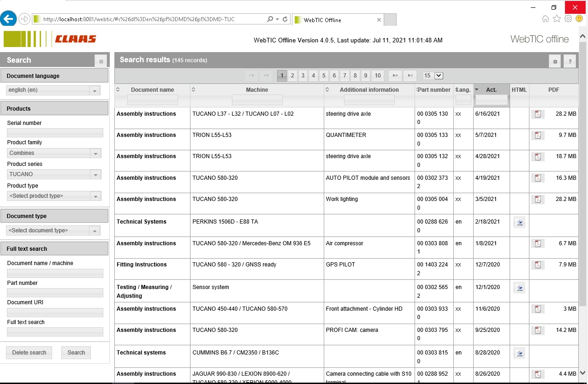This screenshot has height=384, width=588.
Task: Click the search results settings gear icon
Action: pyautogui.click(x=555, y=61)
